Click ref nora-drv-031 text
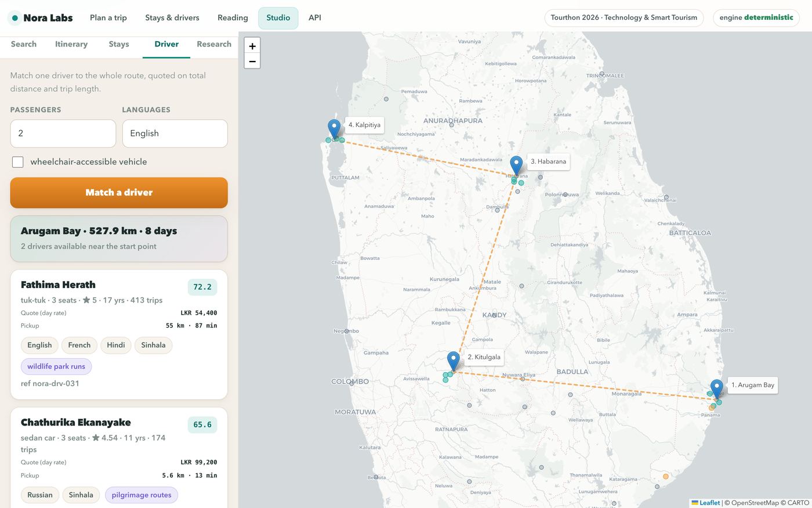 pyautogui.click(x=50, y=383)
